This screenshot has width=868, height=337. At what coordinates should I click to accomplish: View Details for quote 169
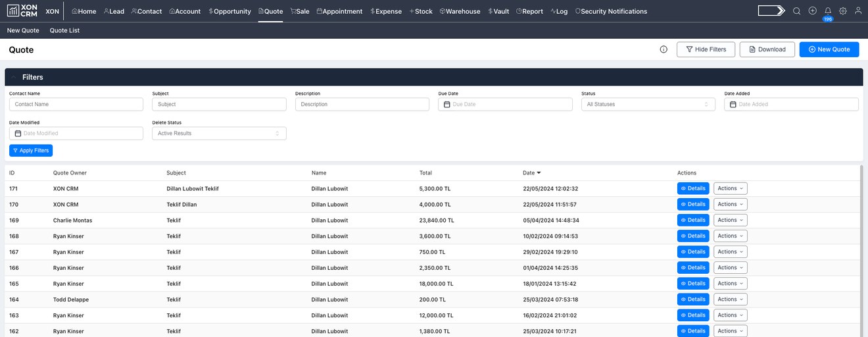(693, 220)
